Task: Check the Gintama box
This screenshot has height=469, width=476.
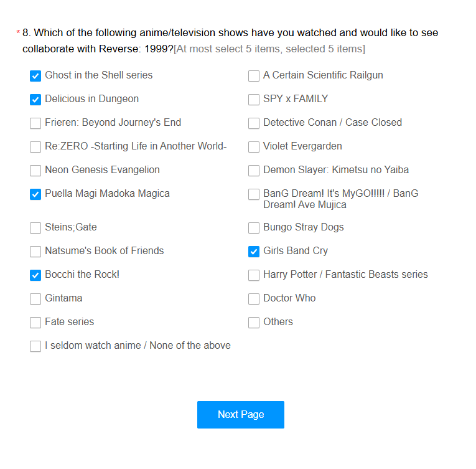Action: pyautogui.click(x=35, y=299)
